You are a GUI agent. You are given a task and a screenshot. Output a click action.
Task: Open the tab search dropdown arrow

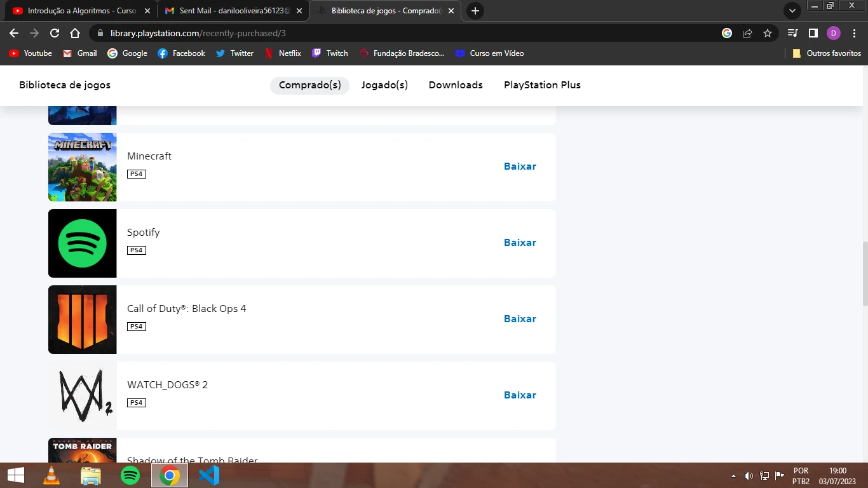coord(792,11)
